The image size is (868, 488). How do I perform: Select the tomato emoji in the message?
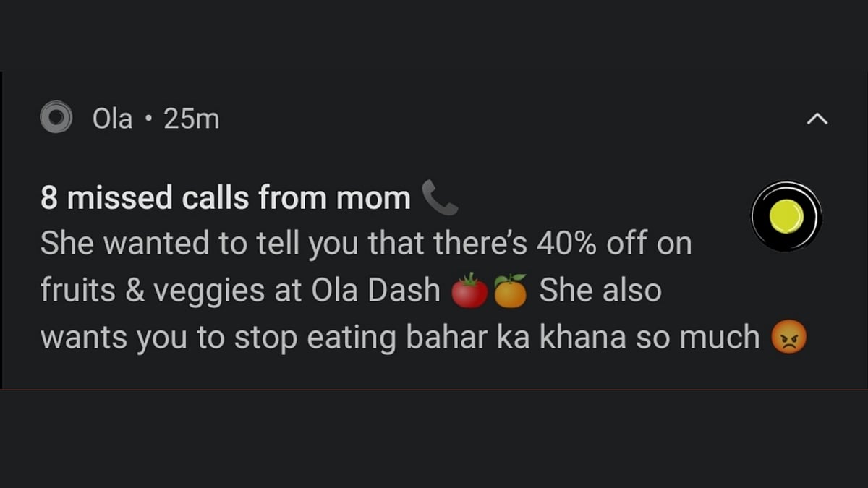(471, 288)
